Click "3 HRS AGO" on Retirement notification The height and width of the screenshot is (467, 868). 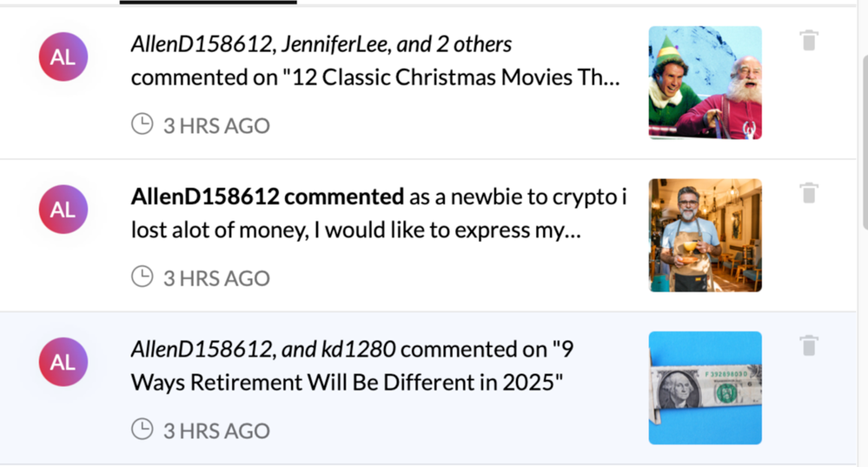[216, 430]
